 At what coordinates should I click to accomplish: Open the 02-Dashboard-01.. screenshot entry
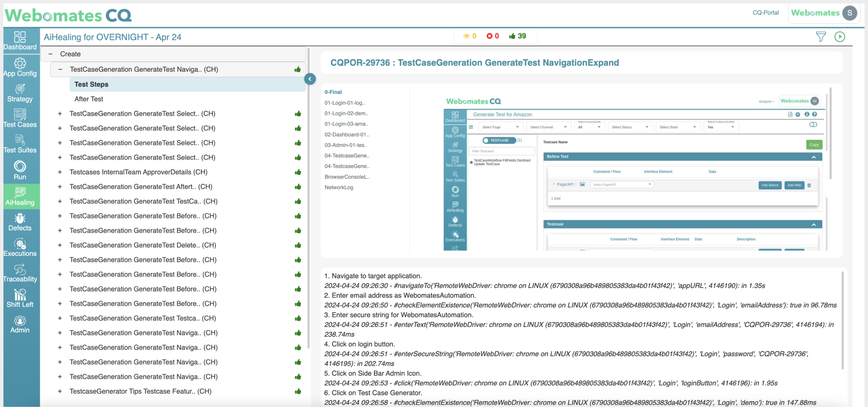(x=347, y=135)
